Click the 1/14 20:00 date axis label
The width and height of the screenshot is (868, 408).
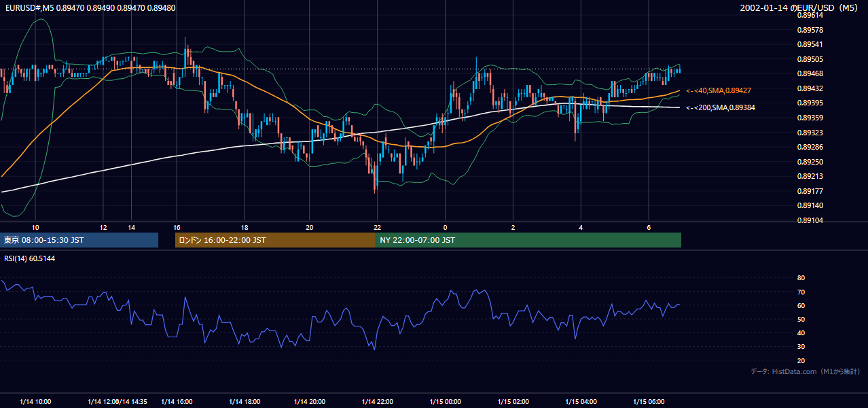310,401
